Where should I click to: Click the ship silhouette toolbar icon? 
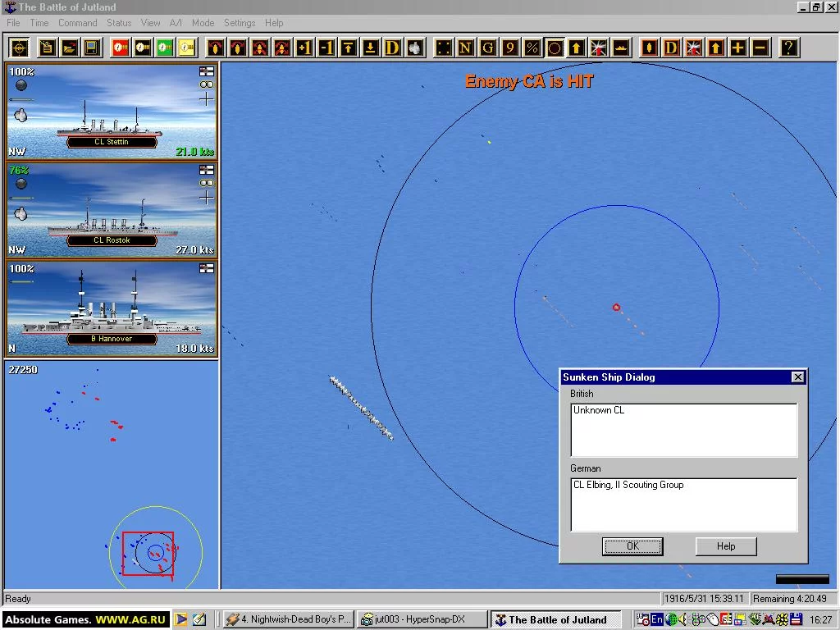coord(621,48)
